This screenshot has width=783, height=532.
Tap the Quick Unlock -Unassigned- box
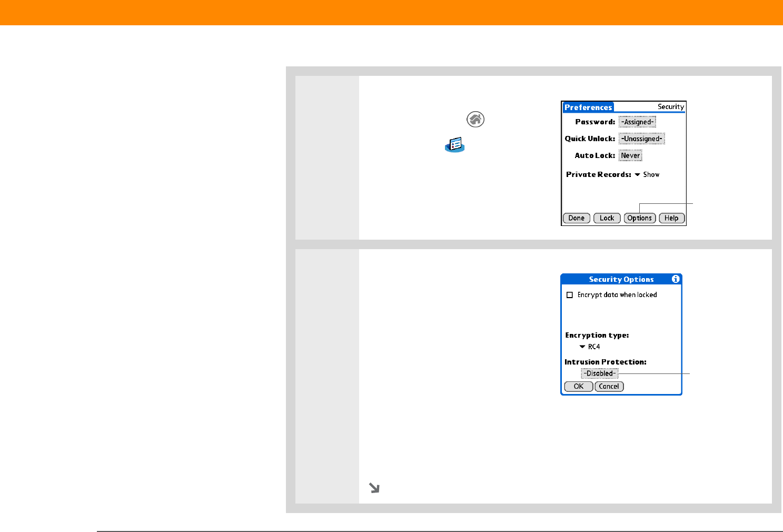[642, 139]
